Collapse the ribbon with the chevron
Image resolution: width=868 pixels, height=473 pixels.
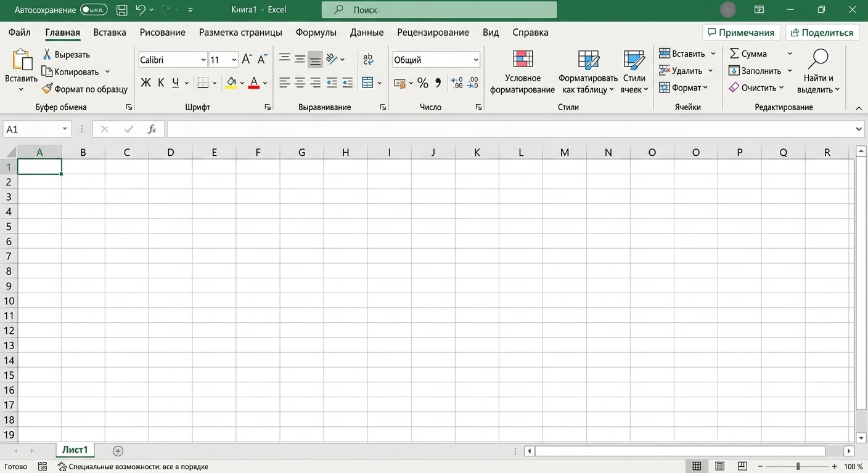[859, 108]
